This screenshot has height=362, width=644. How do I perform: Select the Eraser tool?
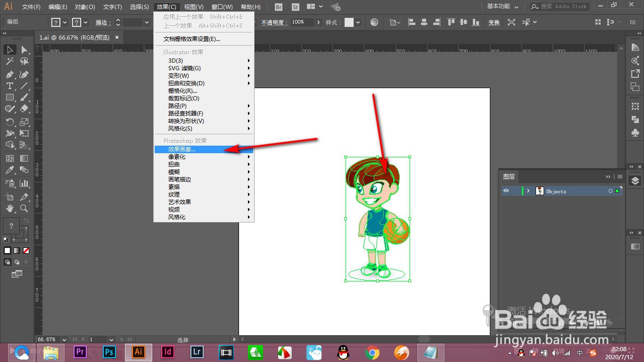[x=24, y=108]
